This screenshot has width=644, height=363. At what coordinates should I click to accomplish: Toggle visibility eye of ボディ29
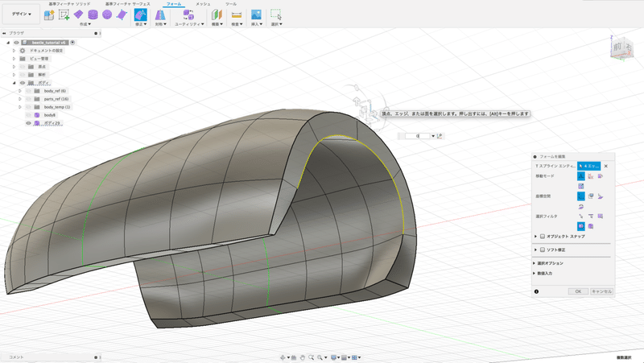[x=28, y=123]
